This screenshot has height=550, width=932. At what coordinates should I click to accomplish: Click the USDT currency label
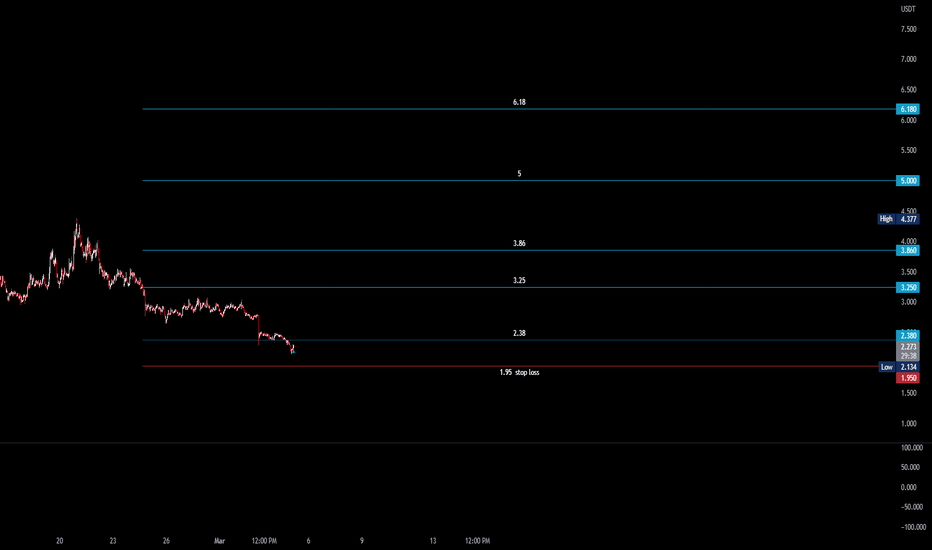click(908, 9)
